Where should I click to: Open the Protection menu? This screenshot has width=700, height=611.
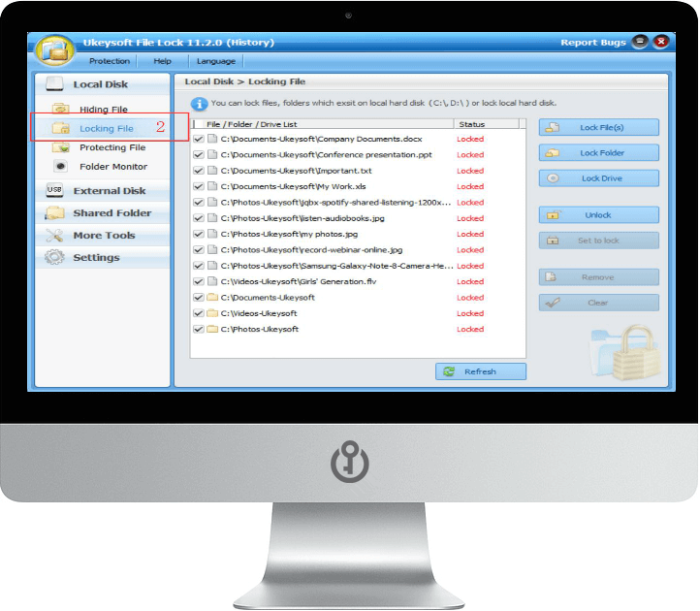[x=110, y=61]
